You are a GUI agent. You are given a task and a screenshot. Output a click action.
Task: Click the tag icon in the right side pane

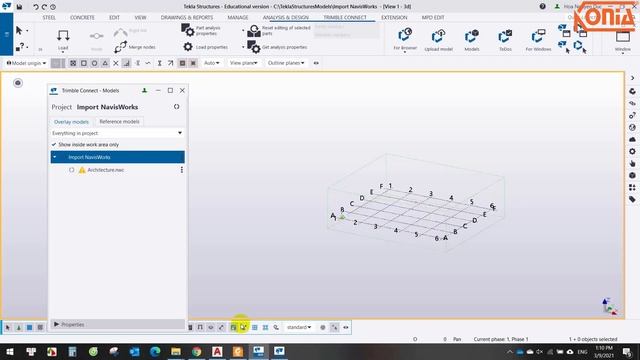tap(632, 199)
